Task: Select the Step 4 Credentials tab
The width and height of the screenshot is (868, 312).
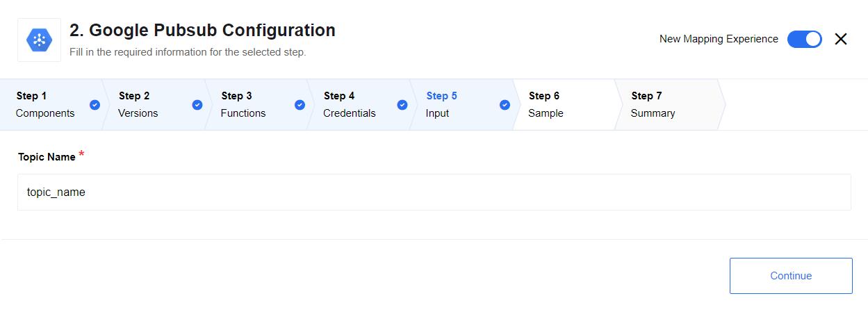Action: tap(359, 105)
